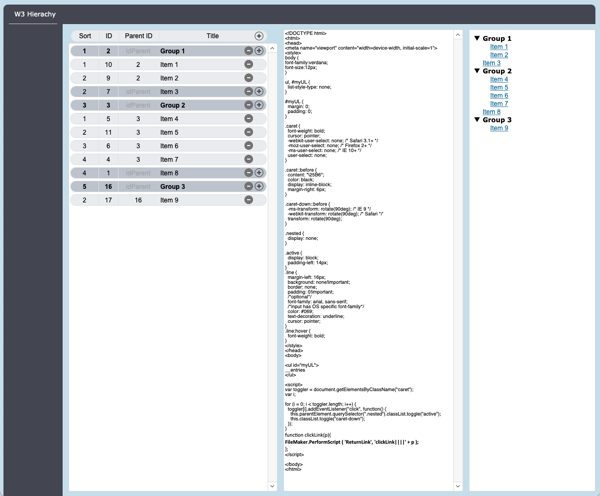Click the ID column header

click(x=109, y=36)
